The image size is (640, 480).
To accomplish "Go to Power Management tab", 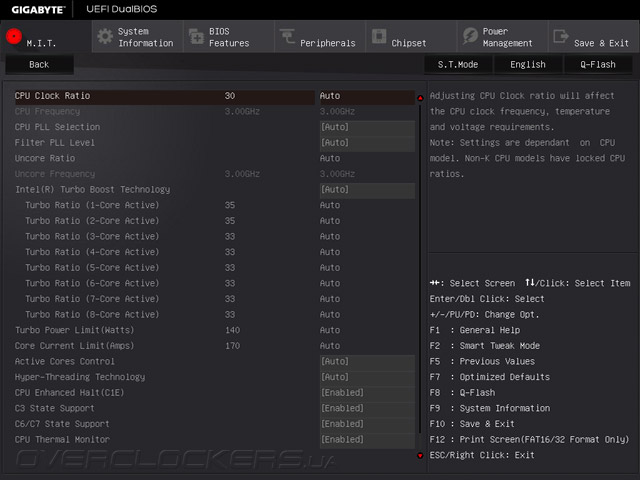I will (502, 37).
